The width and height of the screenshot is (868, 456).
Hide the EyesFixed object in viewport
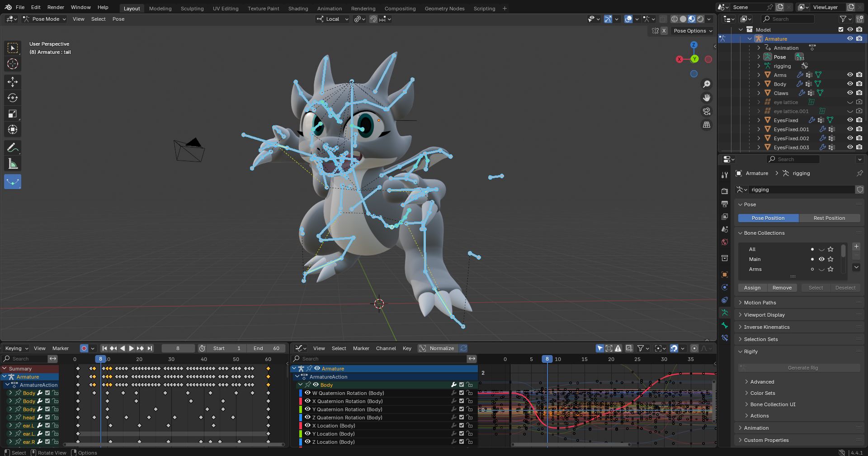(850, 120)
